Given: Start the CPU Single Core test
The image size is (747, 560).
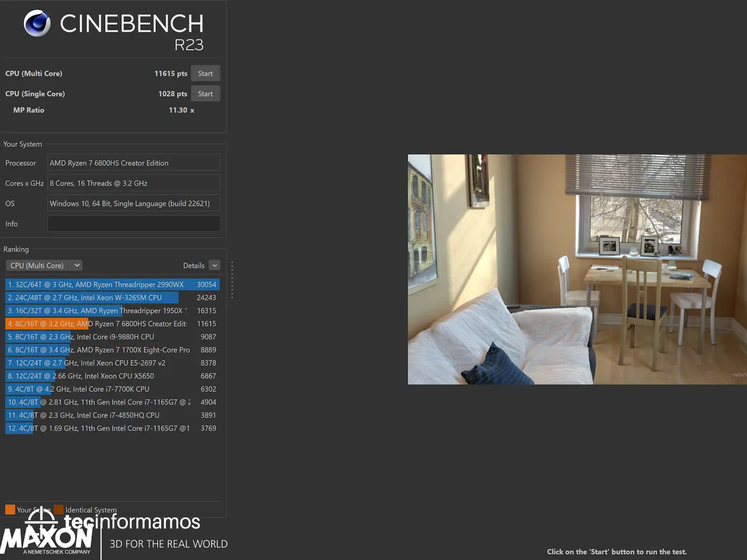Looking at the screenshot, I should pos(205,94).
